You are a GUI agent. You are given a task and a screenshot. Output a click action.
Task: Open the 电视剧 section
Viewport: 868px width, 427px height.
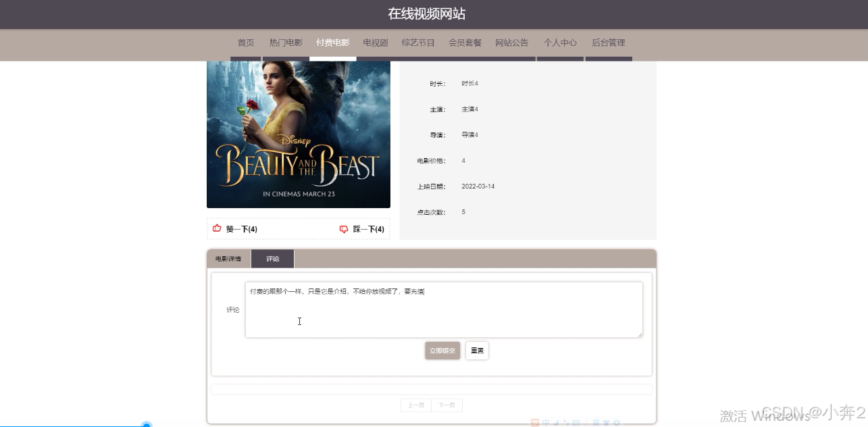[376, 43]
